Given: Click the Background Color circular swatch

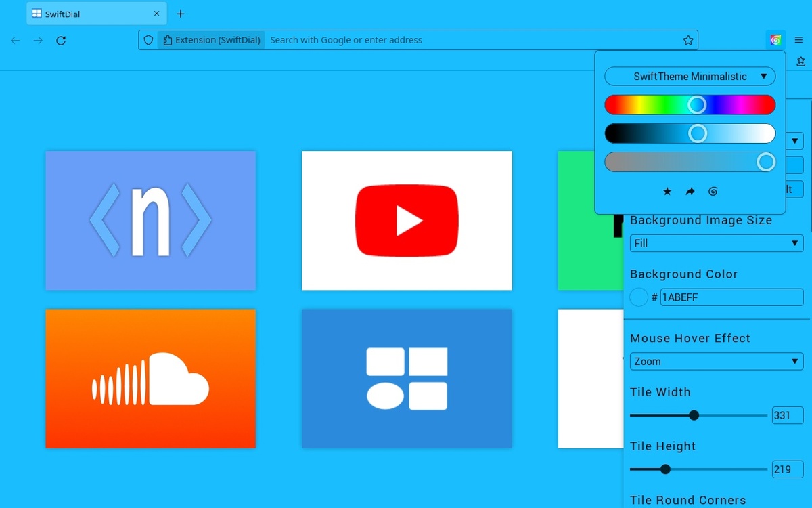Looking at the screenshot, I should pyautogui.click(x=639, y=297).
